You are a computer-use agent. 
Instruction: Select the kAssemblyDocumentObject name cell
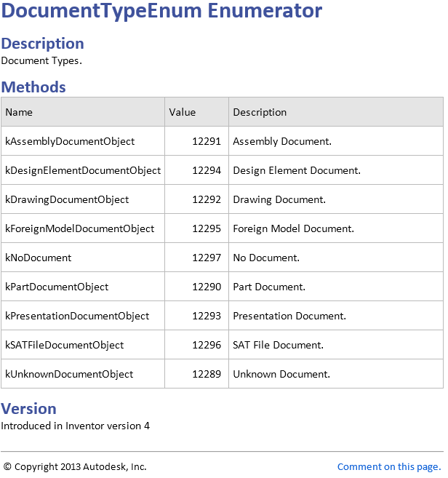coord(70,141)
